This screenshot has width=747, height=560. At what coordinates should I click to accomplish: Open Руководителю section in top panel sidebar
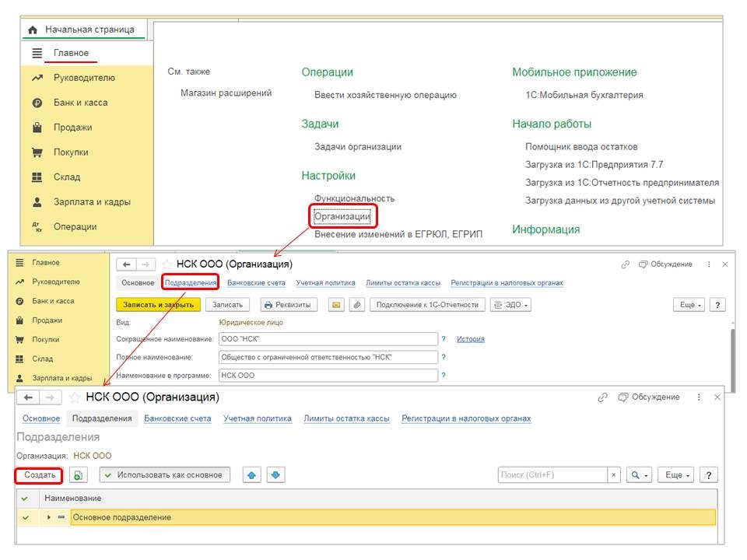[84, 78]
